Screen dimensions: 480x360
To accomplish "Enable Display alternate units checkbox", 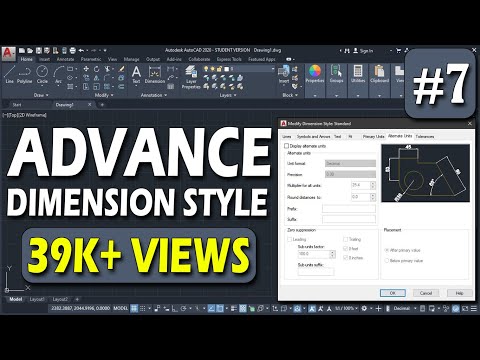I will tap(286, 146).
